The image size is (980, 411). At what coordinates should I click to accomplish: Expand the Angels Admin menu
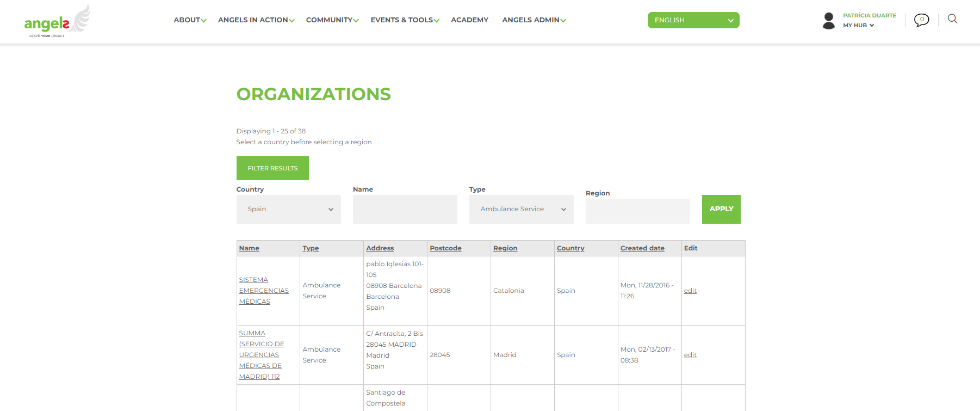(534, 20)
